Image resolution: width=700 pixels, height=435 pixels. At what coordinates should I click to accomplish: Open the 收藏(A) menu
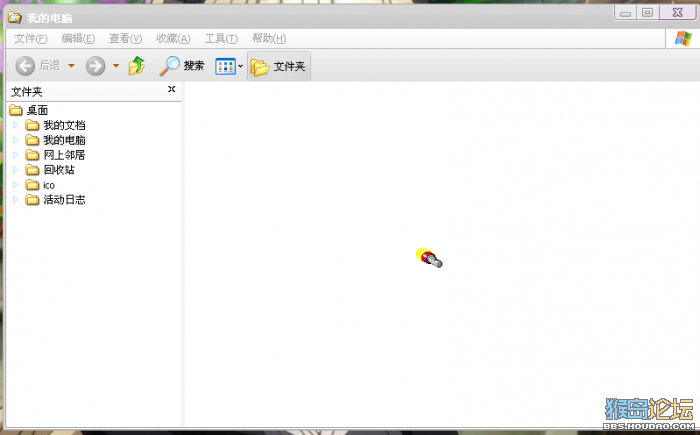[173, 39]
